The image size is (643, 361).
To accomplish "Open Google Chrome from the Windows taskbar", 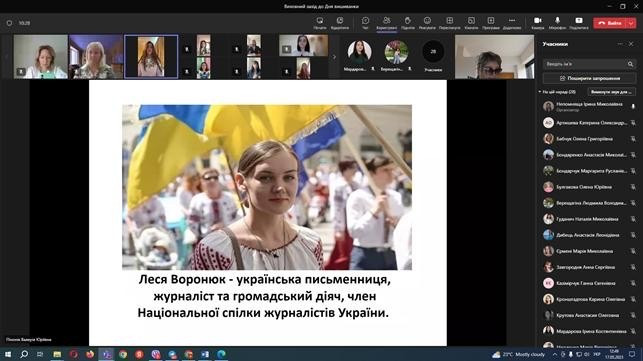I will [123, 354].
